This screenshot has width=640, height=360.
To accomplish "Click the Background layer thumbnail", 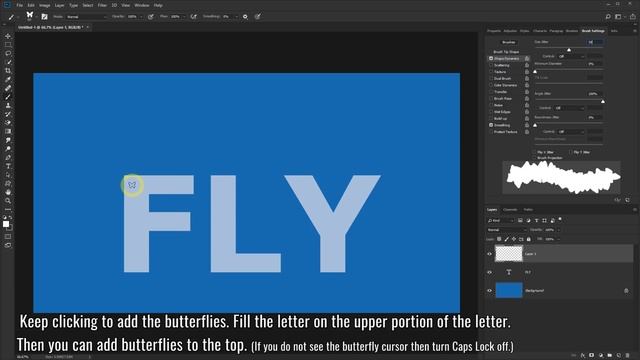I will [509, 291].
